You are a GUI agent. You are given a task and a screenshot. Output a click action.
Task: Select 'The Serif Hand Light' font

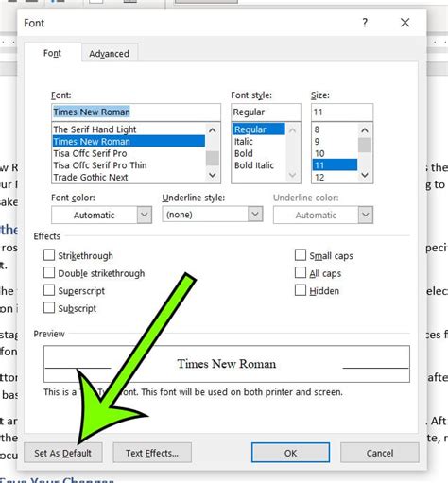[129, 129]
